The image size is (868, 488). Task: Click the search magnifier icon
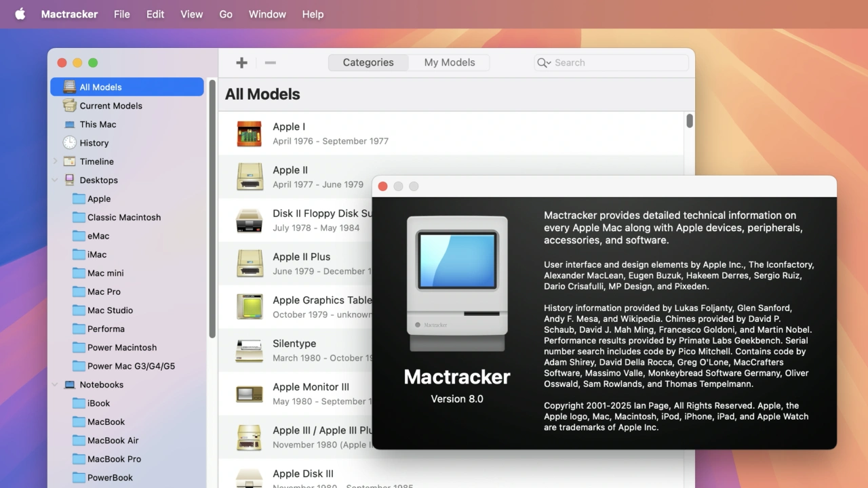coord(542,63)
